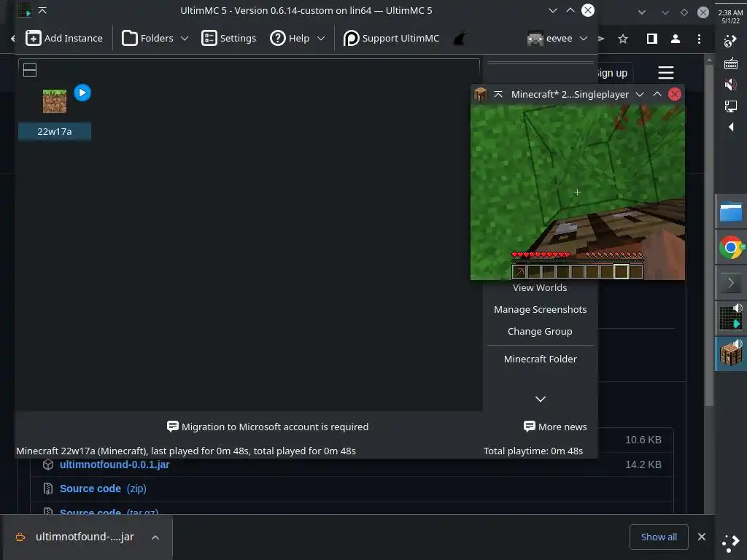Expand more instance actions chevron
This screenshot has height=560, width=747.
(x=541, y=399)
